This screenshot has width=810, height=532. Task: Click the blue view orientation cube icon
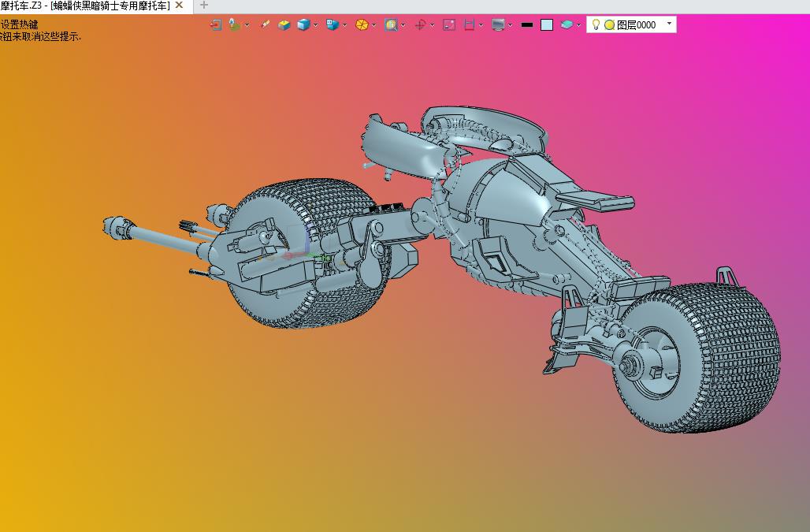(333, 24)
